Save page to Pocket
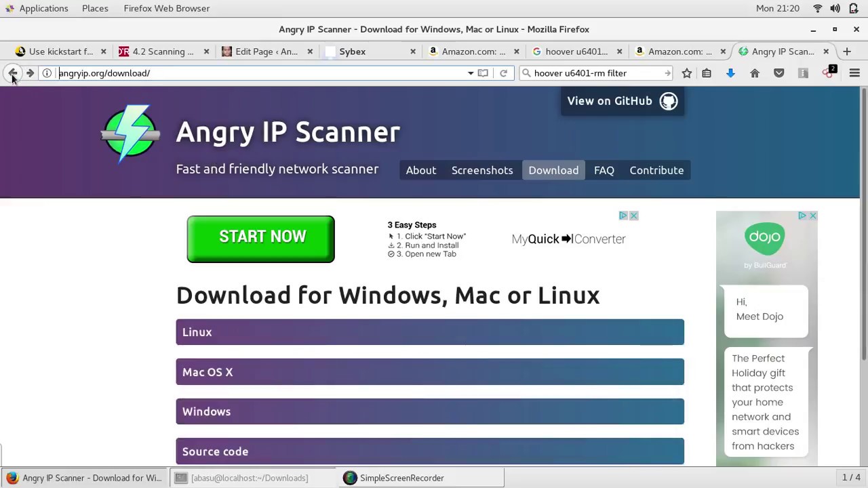The width and height of the screenshot is (868, 488). [779, 73]
